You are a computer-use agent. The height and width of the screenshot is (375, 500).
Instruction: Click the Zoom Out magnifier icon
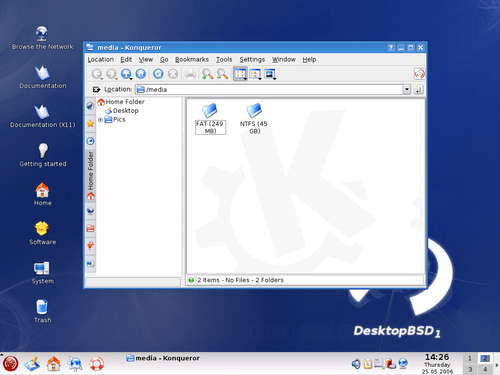click(222, 74)
